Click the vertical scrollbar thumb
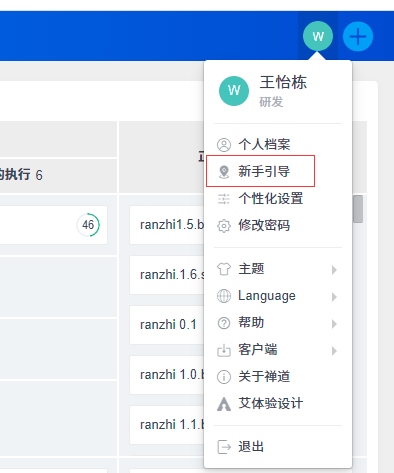The image size is (394, 473). (358, 209)
